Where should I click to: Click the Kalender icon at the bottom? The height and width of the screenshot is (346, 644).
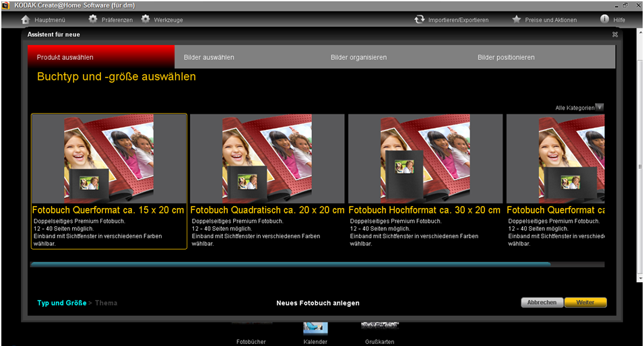click(315, 327)
